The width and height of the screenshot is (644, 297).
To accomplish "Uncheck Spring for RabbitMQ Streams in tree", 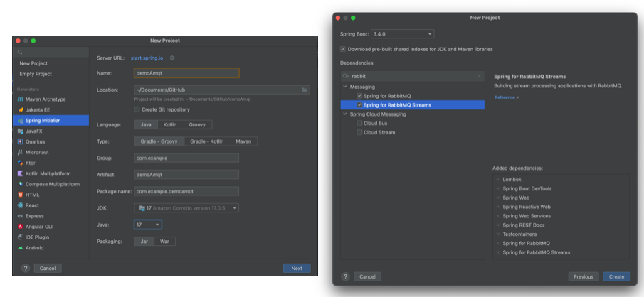I will 359,105.
